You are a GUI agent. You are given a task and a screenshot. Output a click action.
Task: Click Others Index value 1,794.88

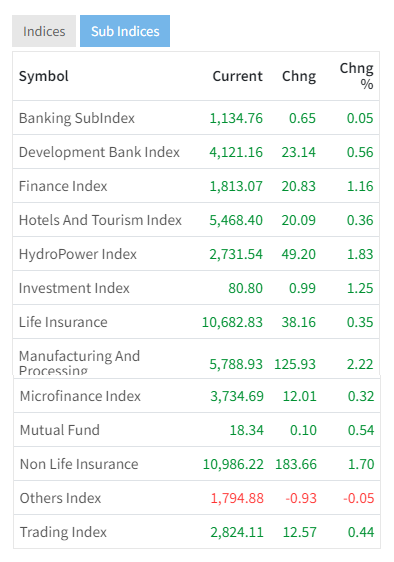point(237,498)
